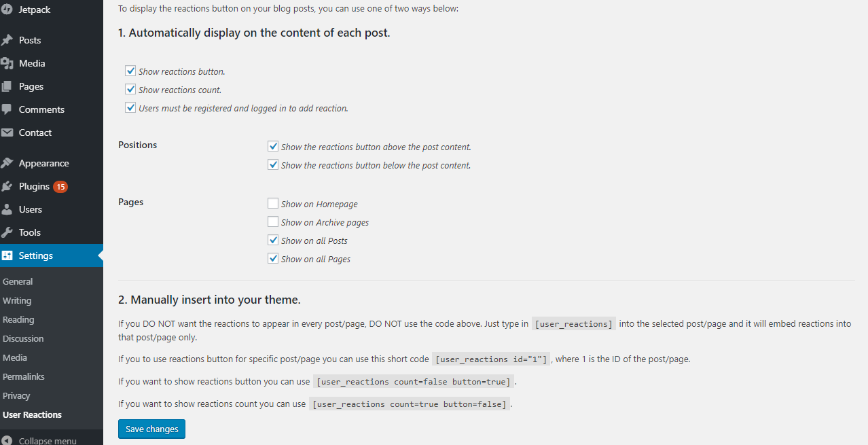
Task: Click the Jetpack icon in sidebar
Action: [x=7, y=10]
